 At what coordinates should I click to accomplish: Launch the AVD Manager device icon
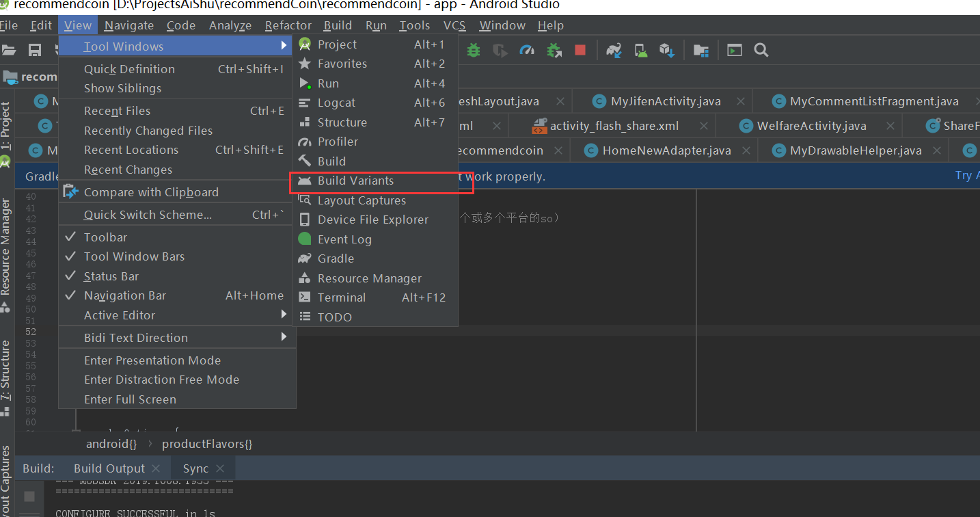[x=640, y=50]
